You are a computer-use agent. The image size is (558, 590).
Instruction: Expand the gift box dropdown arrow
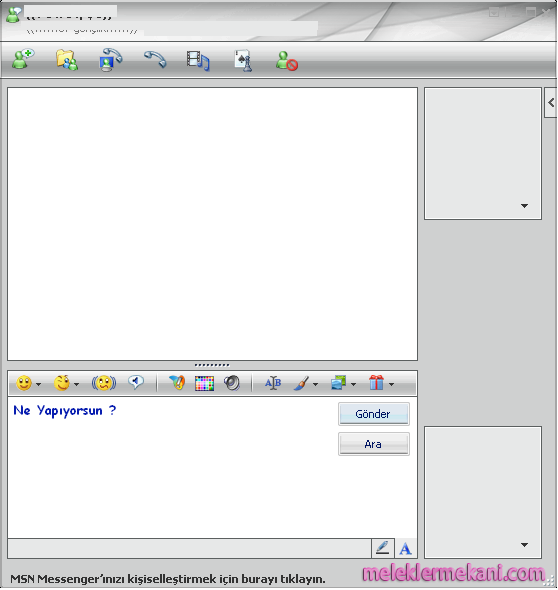[392, 385]
